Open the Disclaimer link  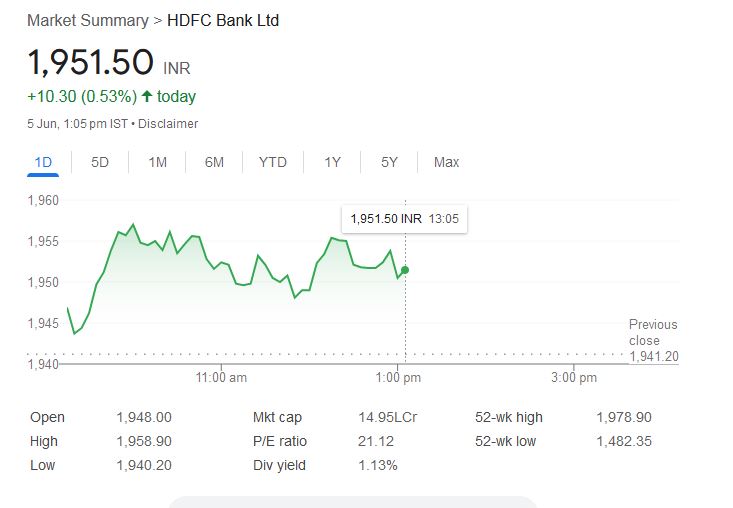tap(168, 124)
